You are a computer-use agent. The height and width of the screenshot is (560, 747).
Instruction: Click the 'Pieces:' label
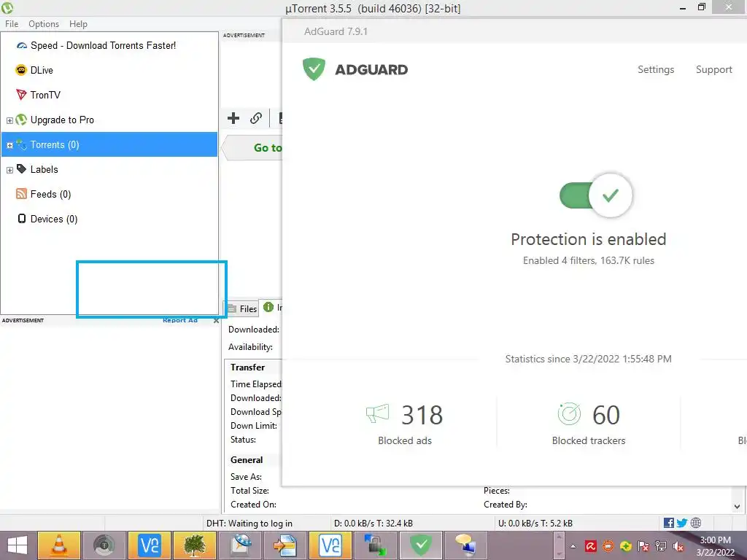[497, 491]
